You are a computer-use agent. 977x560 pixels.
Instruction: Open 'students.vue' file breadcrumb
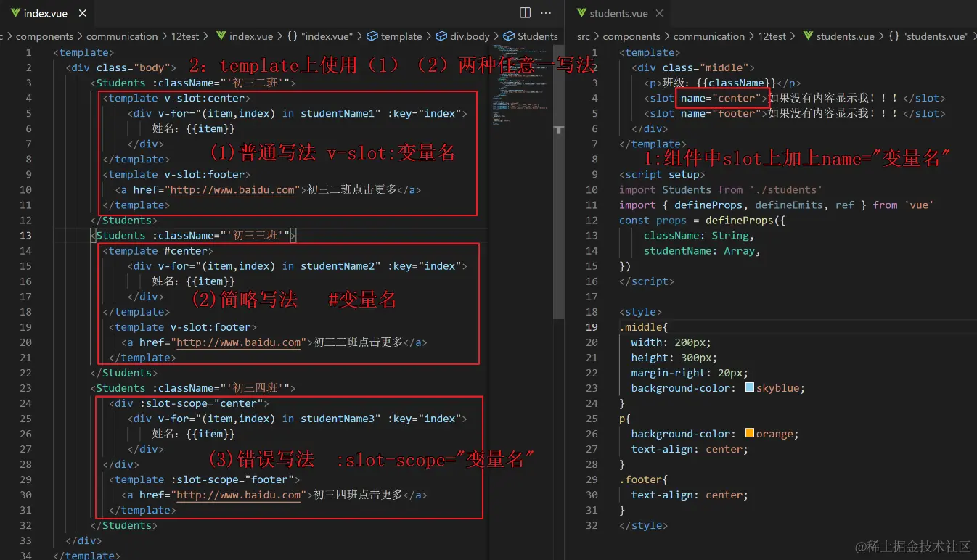845,36
